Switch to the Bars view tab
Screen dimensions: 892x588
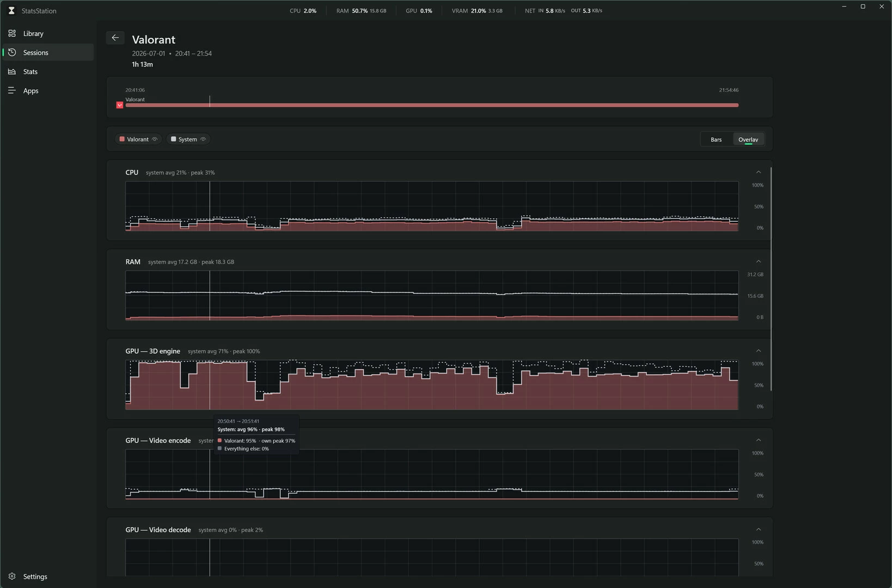pyautogui.click(x=716, y=139)
